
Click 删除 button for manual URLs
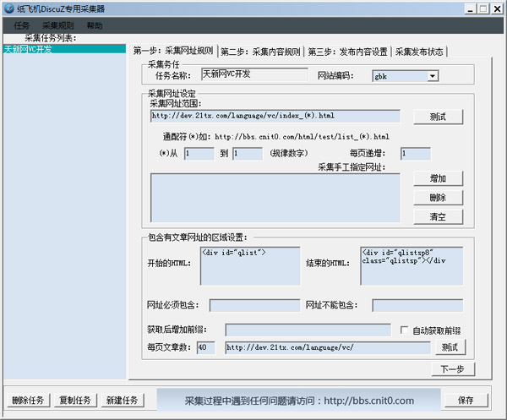(438, 198)
